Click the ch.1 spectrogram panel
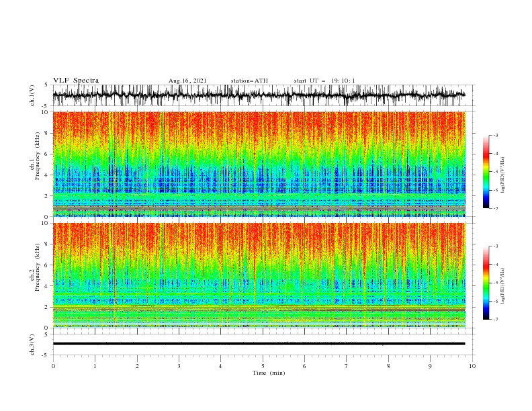Image resolution: width=532 pixels, height=411 pixels. tap(259, 164)
